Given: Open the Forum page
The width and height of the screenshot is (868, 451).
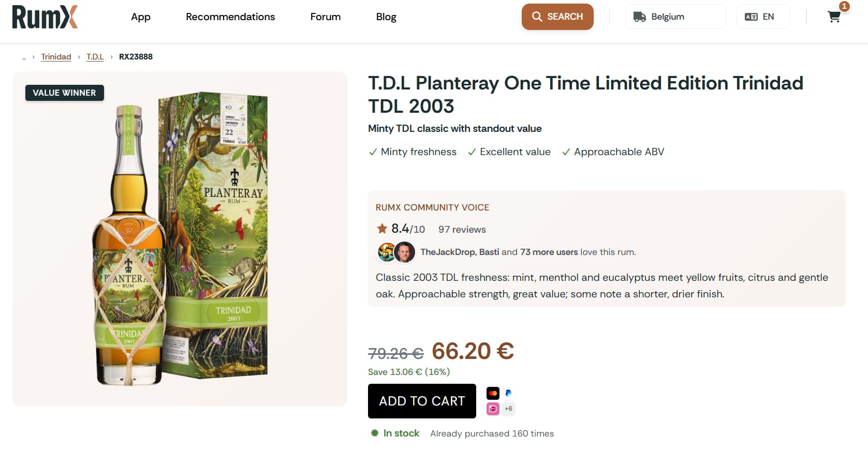Looking at the screenshot, I should pos(325,17).
